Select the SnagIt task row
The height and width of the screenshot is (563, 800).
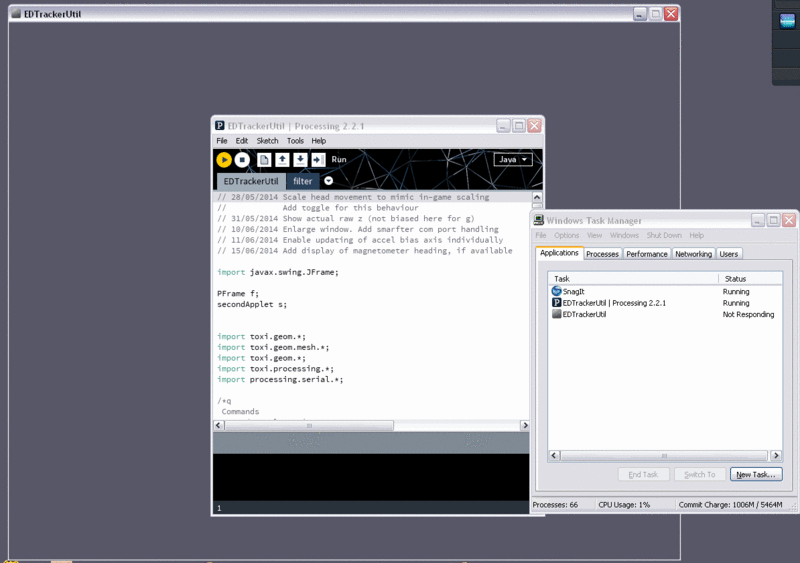pyautogui.click(x=665, y=291)
